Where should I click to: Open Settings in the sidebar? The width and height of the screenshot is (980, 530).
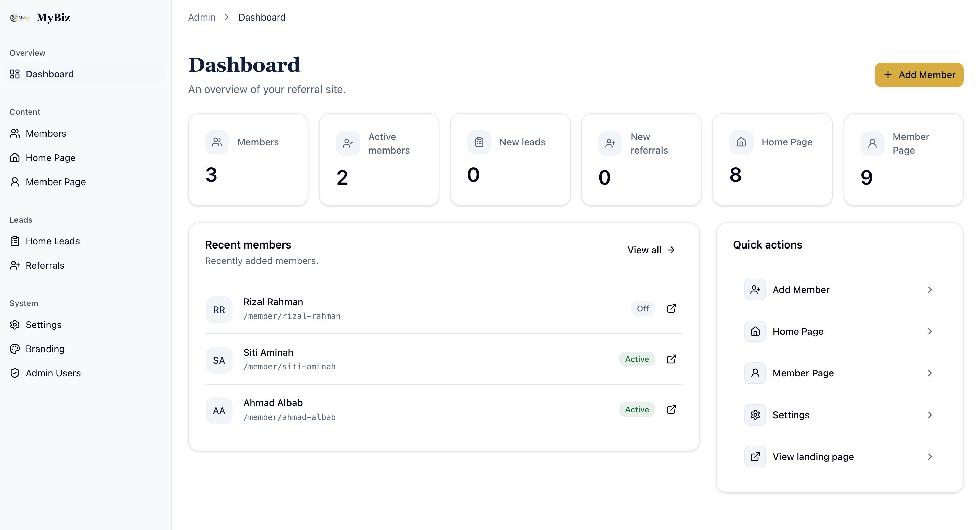click(85, 325)
